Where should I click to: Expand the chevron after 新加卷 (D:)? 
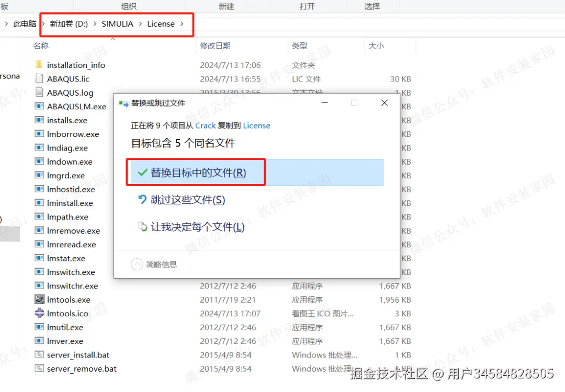[x=95, y=24]
